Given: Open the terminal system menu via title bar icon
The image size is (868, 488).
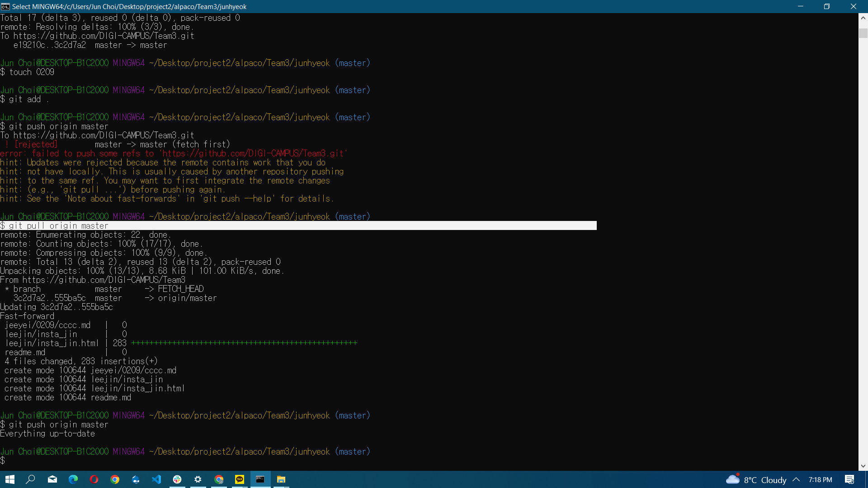Looking at the screenshot, I should point(5,6).
